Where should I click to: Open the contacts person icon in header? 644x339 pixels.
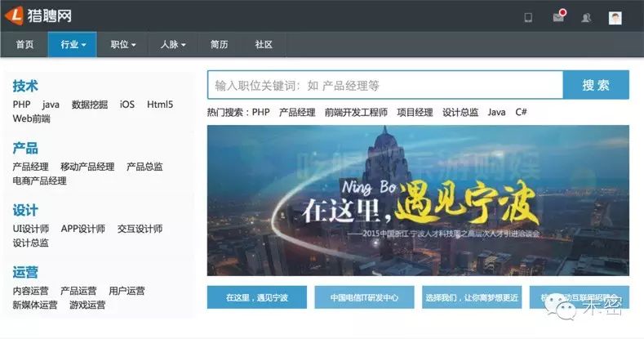pos(586,18)
